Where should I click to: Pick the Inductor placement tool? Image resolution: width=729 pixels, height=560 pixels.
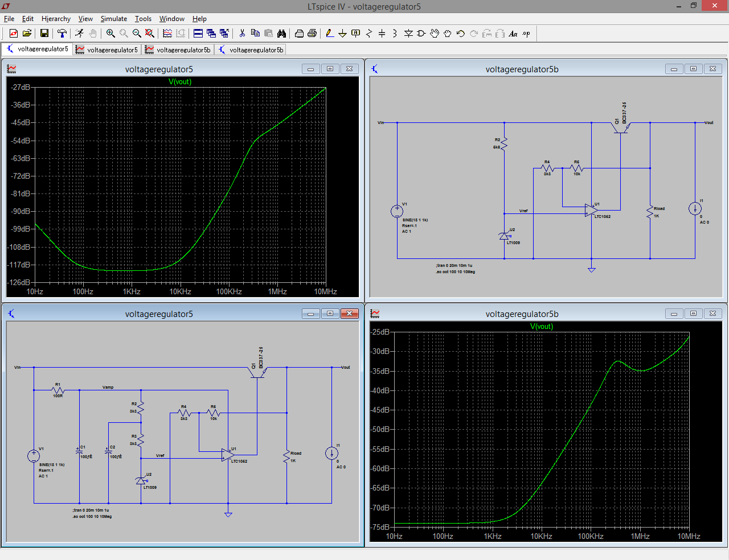pyautogui.click(x=395, y=34)
